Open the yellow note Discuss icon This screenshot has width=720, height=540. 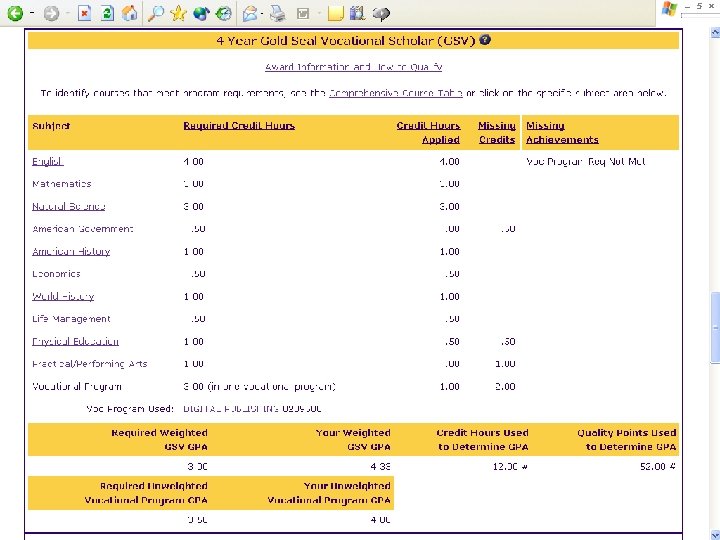336,13
